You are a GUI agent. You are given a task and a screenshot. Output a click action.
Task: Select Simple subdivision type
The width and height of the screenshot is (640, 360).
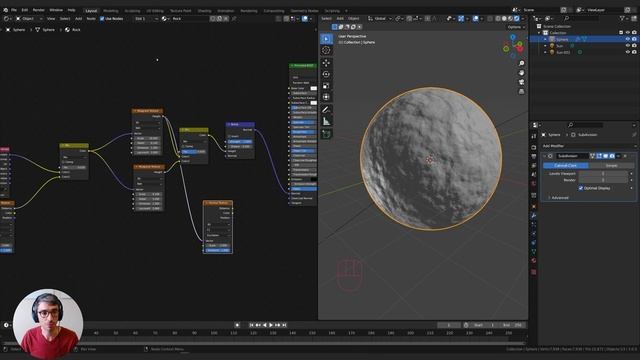tap(611, 165)
